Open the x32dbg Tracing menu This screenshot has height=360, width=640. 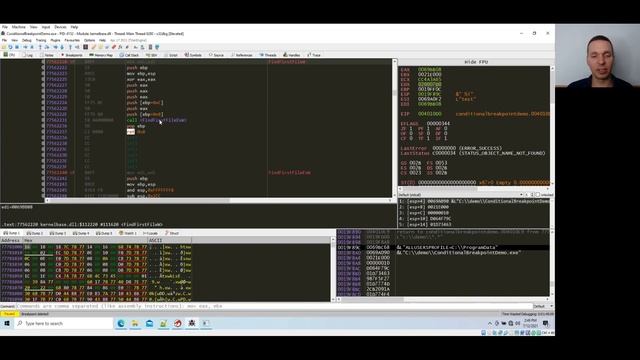(x=41, y=40)
